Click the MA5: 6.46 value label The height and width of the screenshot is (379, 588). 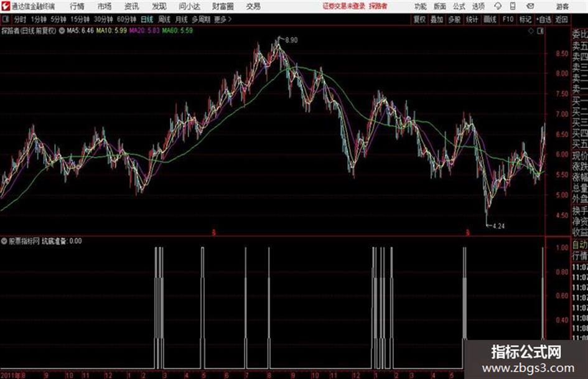[x=80, y=30]
